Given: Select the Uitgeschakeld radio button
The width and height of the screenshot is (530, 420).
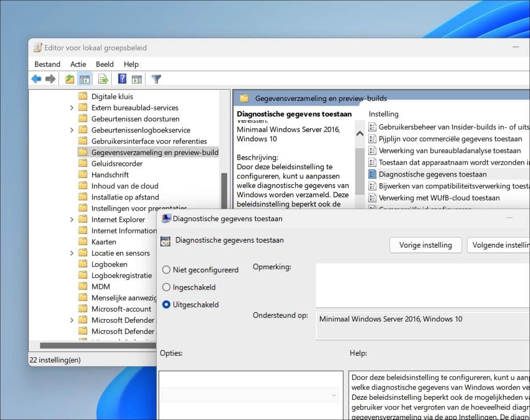Looking at the screenshot, I should pos(166,305).
